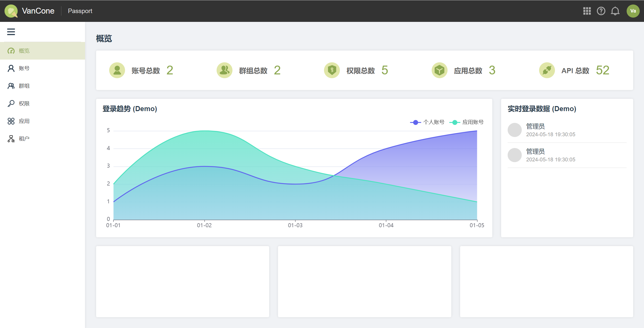Viewport: 644px width, 328px height.
Task: Click the 01-02 point on chart axis
Action: [x=204, y=225]
